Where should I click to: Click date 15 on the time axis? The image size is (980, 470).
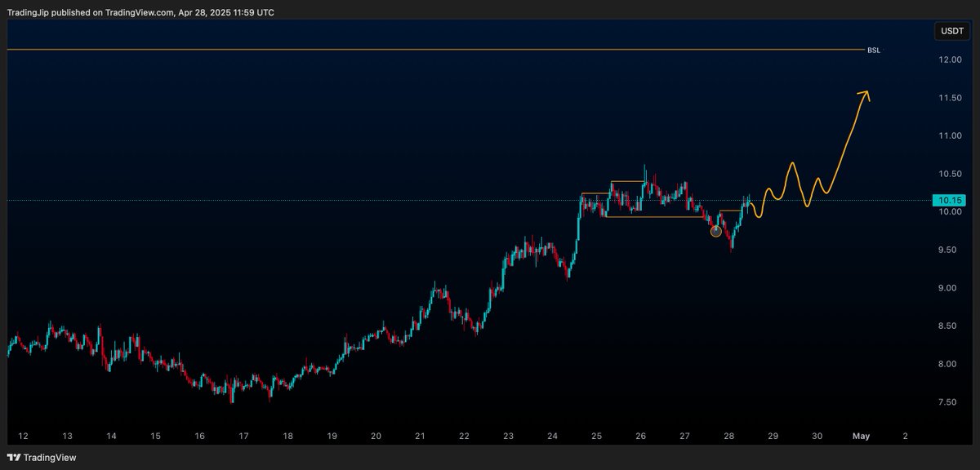point(155,437)
